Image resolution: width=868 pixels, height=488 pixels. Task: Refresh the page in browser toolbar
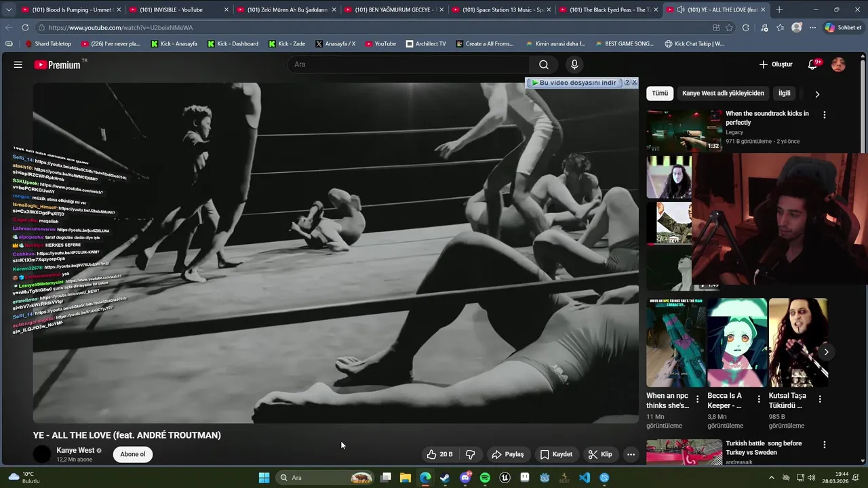pyautogui.click(x=25, y=28)
